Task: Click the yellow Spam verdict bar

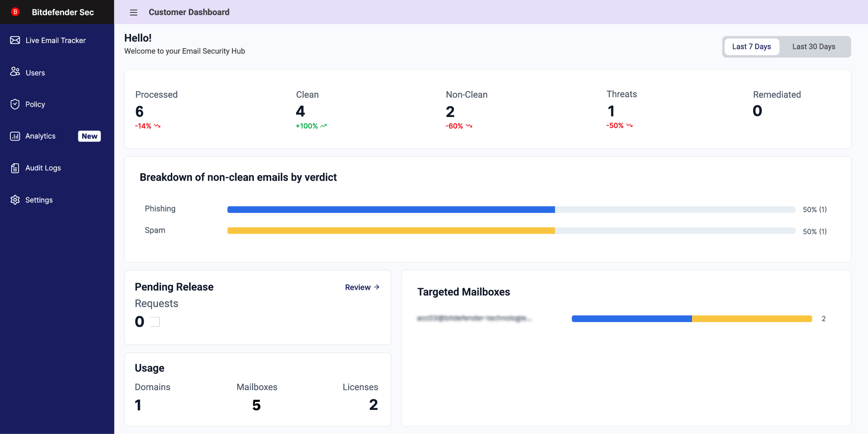Action: (x=391, y=231)
